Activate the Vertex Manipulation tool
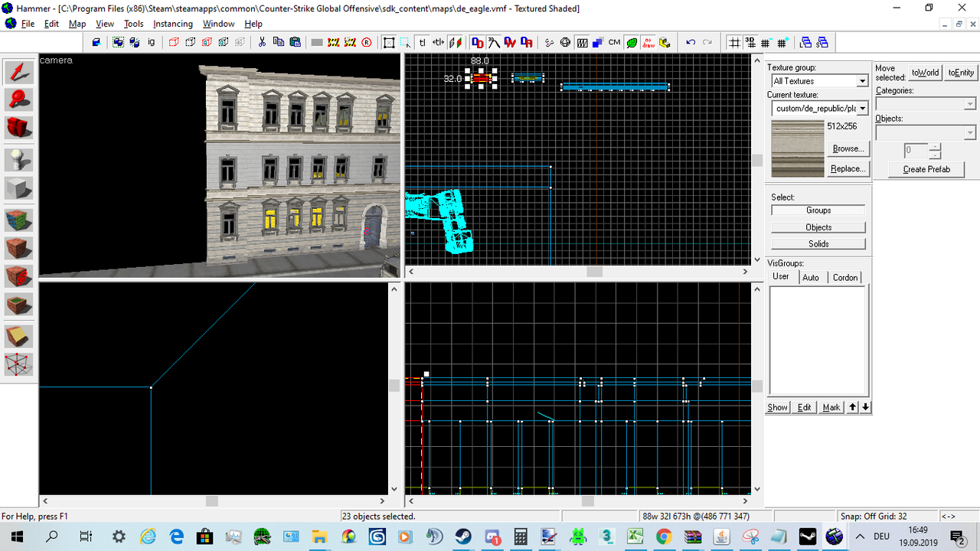Screen dimensions: 980x551 (20, 364)
